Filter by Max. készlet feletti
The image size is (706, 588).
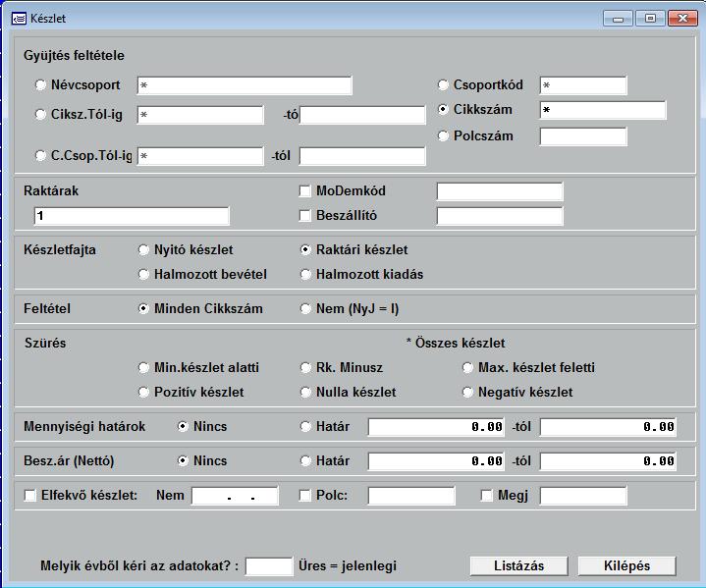pos(467,368)
